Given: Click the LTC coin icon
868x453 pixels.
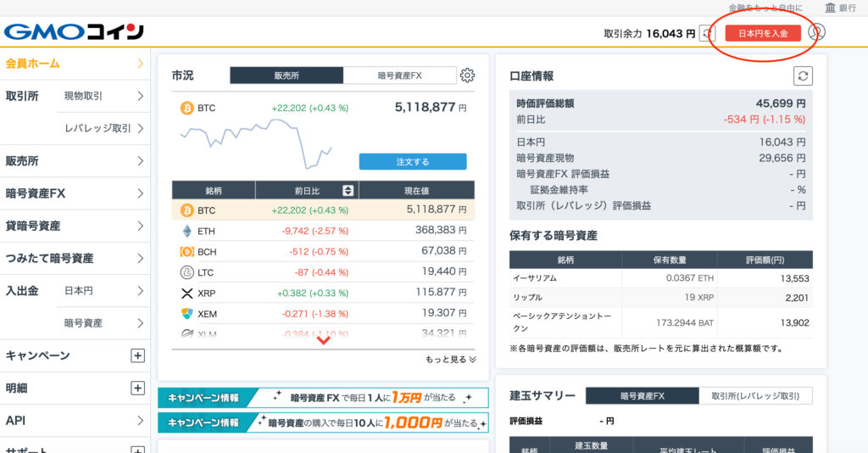Looking at the screenshot, I should point(187,272).
